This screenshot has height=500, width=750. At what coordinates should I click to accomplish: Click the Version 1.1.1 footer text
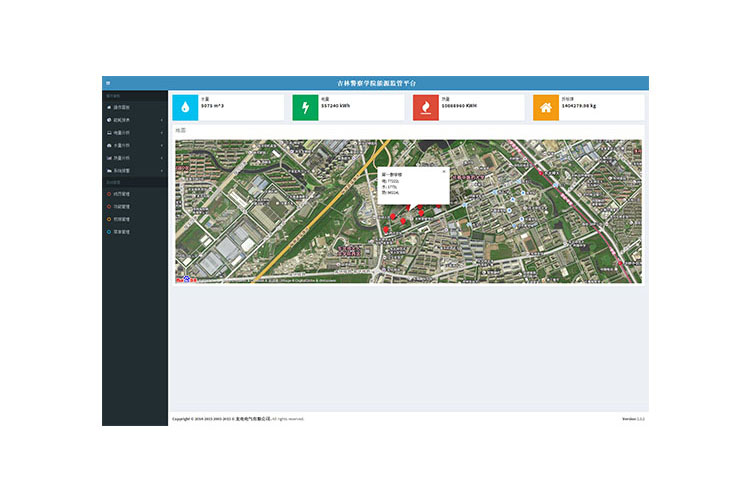click(x=633, y=419)
